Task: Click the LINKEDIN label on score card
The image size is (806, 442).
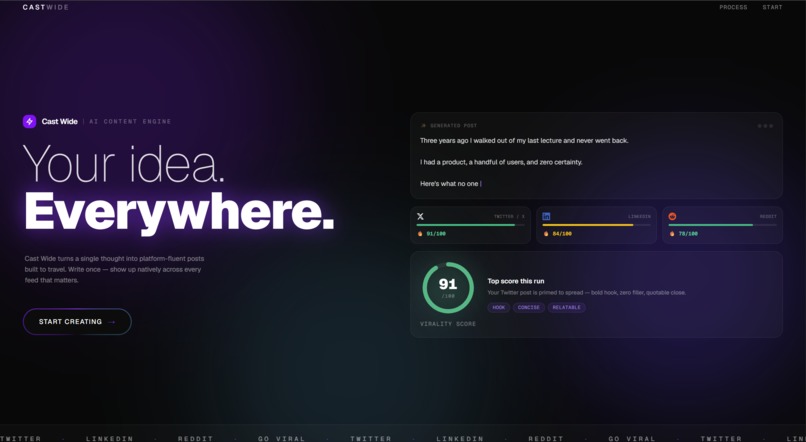Action: click(639, 217)
